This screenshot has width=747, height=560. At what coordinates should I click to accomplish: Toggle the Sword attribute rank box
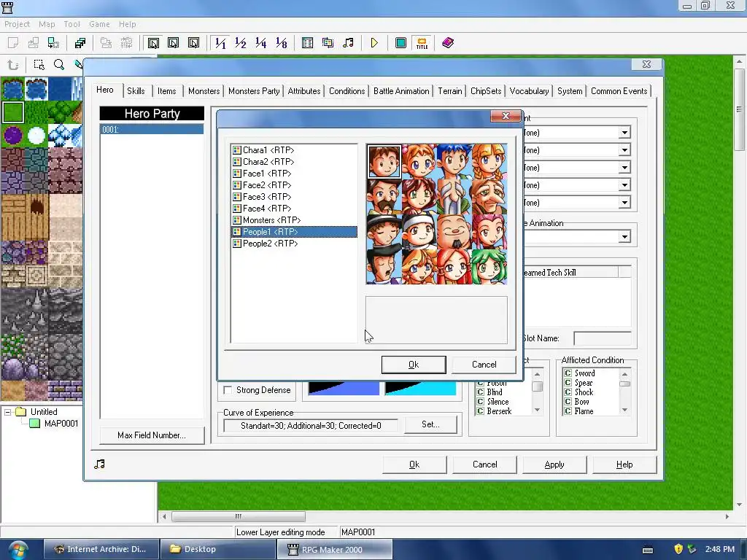click(568, 373)
